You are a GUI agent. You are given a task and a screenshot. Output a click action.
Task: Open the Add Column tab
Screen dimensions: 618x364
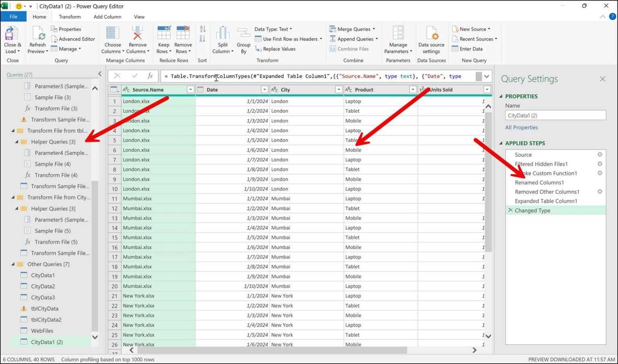tap(107, 16)
